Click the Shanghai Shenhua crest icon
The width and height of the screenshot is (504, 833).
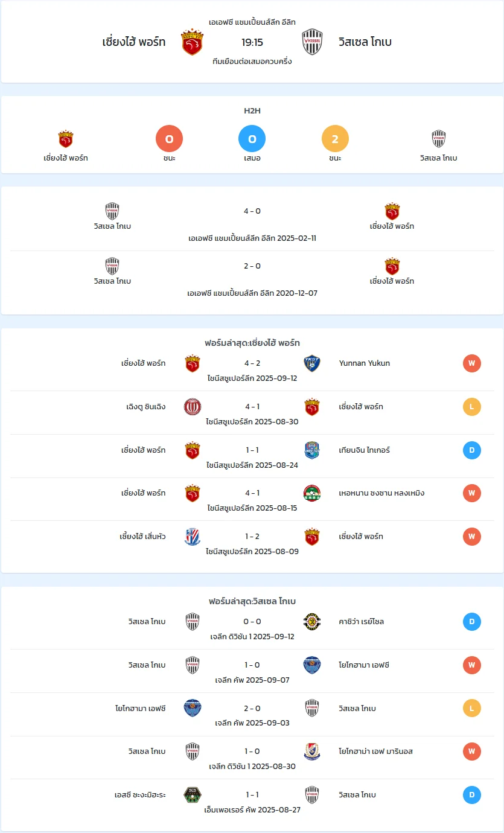point(193,537)
